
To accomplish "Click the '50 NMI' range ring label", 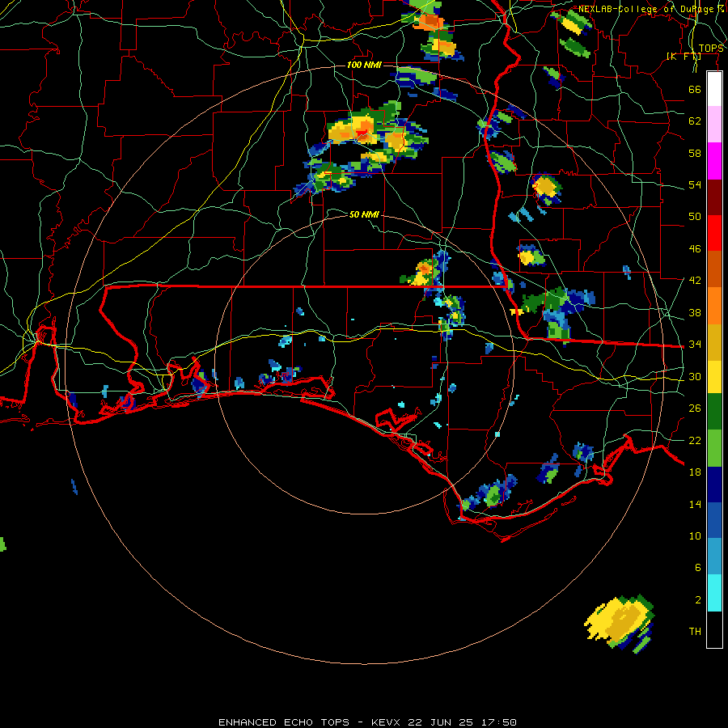I will [364, 214].
